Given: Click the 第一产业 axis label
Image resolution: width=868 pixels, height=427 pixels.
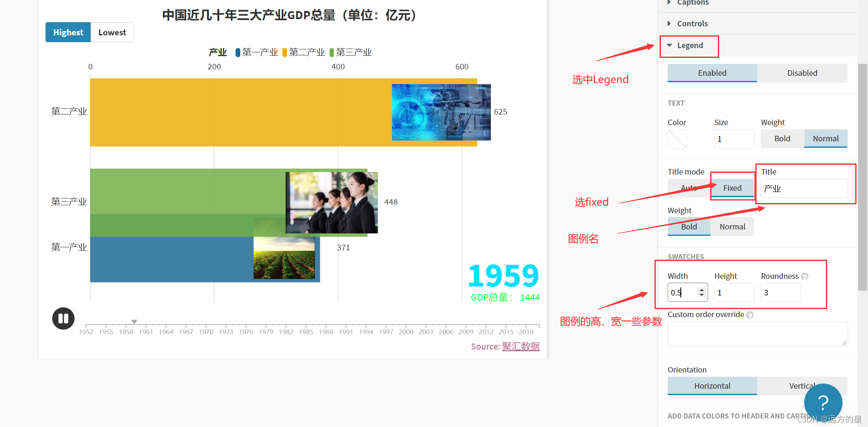Looking at the screenshot, I should click(69, 247).
